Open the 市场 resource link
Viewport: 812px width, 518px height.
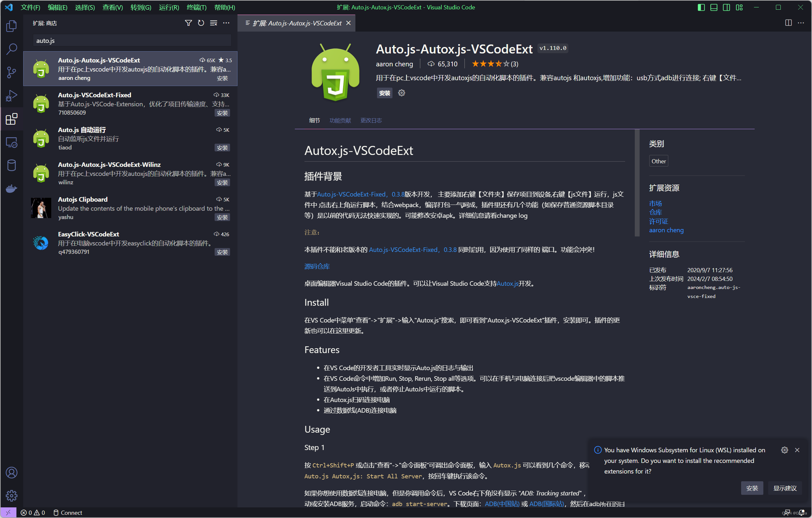click(655, 204)
